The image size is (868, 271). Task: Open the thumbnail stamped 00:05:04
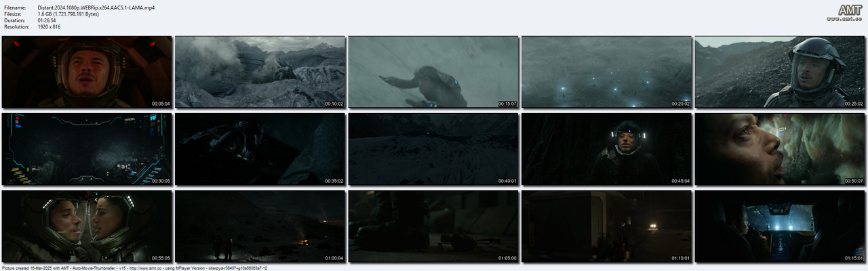tap(87, 72)
